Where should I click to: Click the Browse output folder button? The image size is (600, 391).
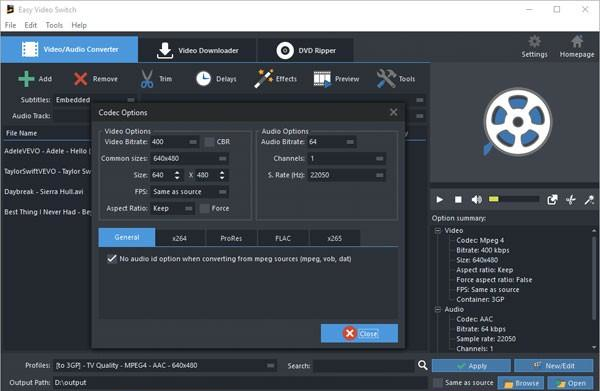[x=520, y=383]
